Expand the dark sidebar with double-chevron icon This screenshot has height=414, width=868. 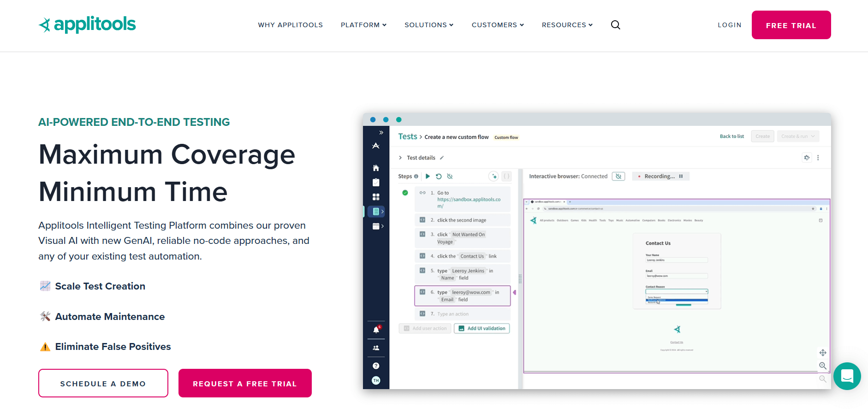[x=381, y=133]
